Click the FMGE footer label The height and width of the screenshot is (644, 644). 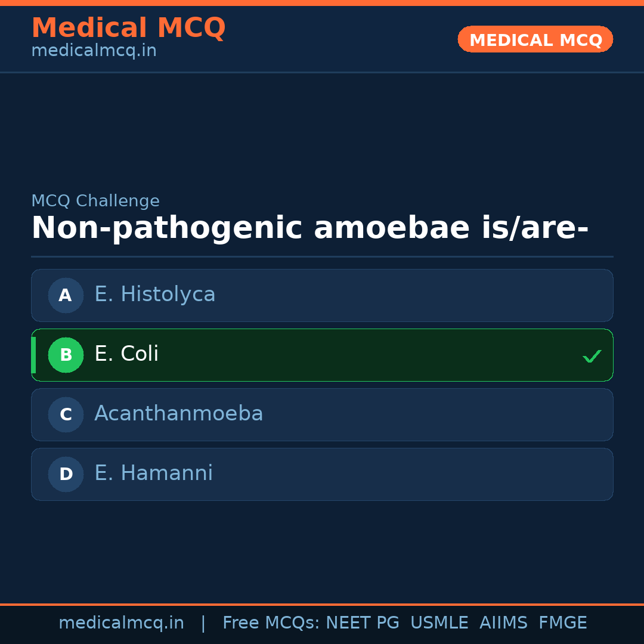(x=562, y=623)
